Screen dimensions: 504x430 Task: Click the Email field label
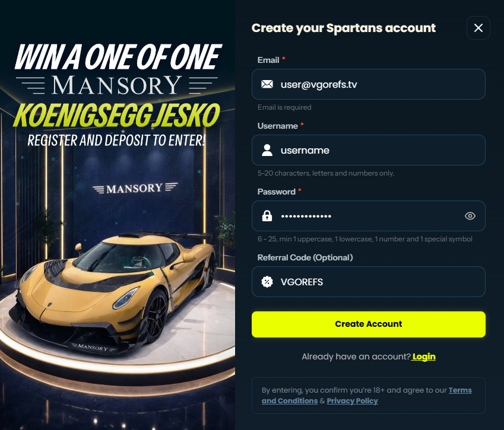coord(268,60)
